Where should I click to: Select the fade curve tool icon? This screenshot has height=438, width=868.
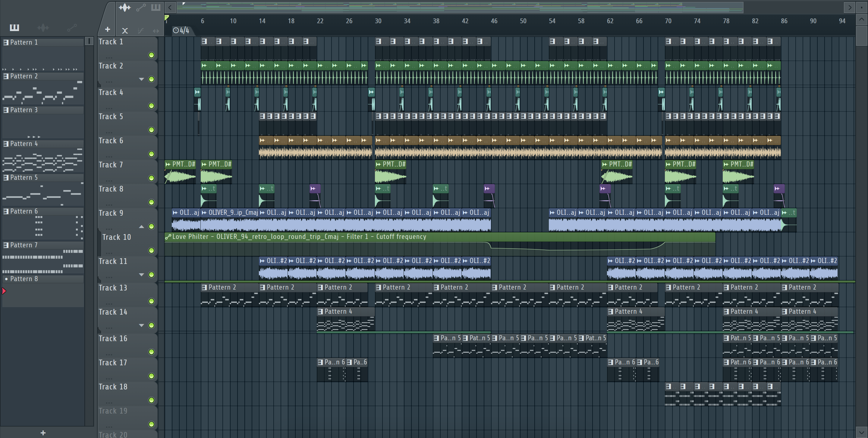140,31
